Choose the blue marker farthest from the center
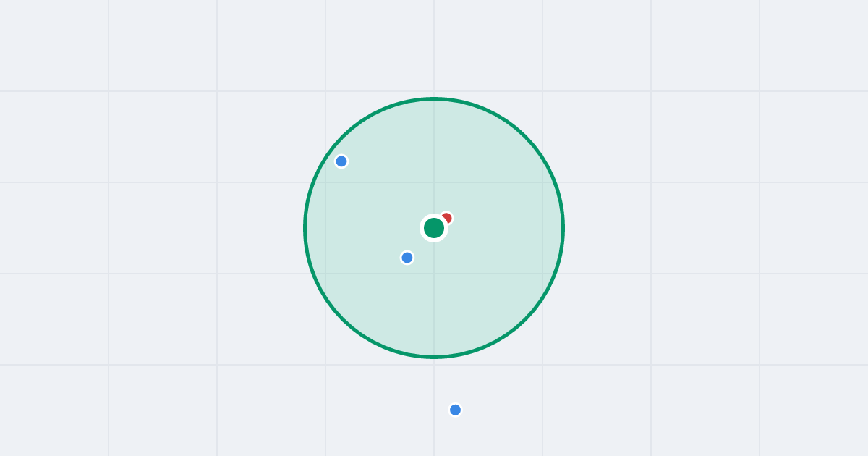This screenshot has height=456, width=868. [455, 410]
